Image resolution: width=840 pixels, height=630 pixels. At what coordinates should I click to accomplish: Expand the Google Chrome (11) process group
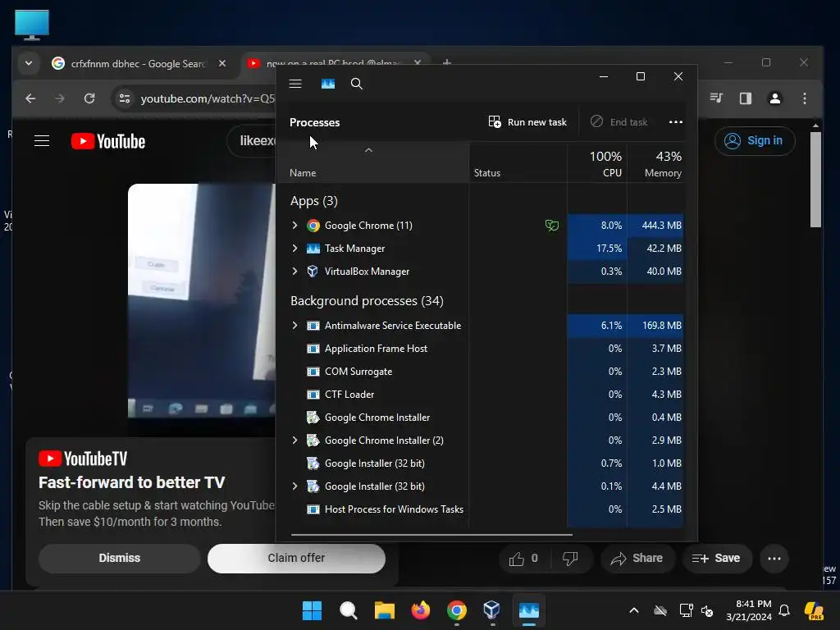(294, 225)
